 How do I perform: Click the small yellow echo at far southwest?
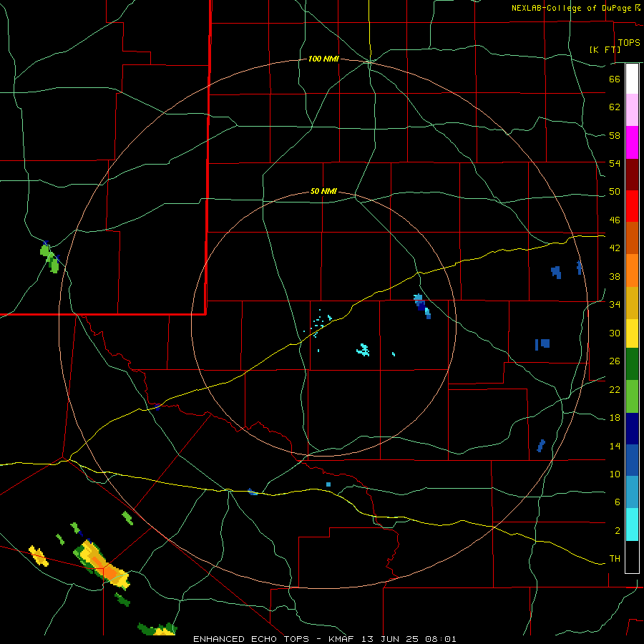point(39,556)
